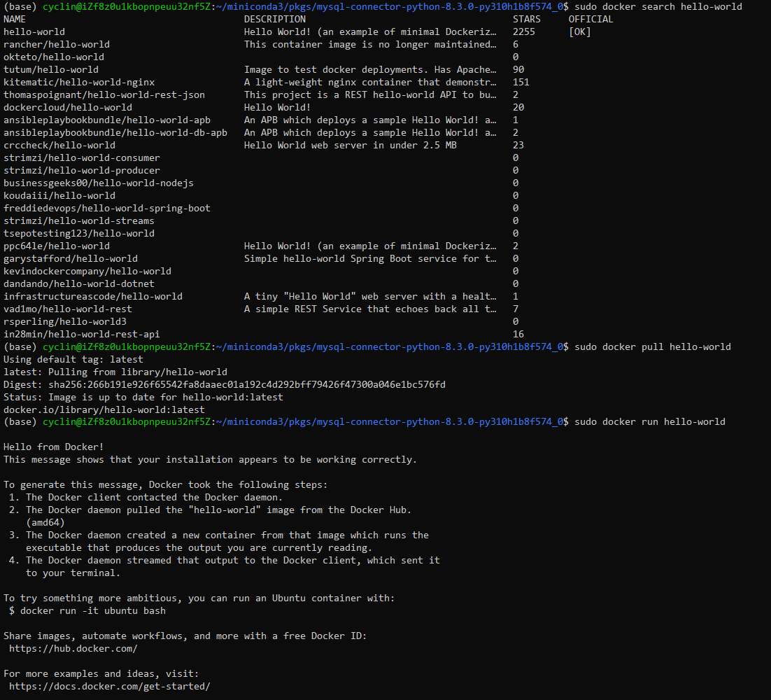Click 'A tiny "Hello World" web server' description

point(370,297)
